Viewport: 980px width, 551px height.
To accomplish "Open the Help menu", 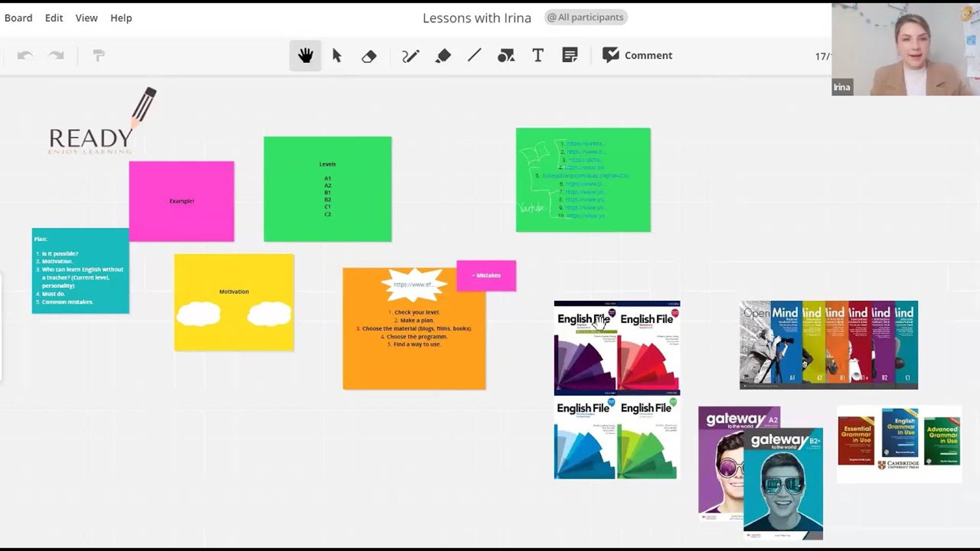I will coord(121,18).
